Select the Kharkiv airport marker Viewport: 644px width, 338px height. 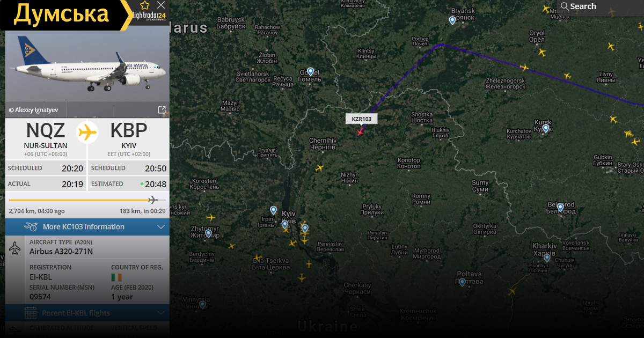pos(547,258)
